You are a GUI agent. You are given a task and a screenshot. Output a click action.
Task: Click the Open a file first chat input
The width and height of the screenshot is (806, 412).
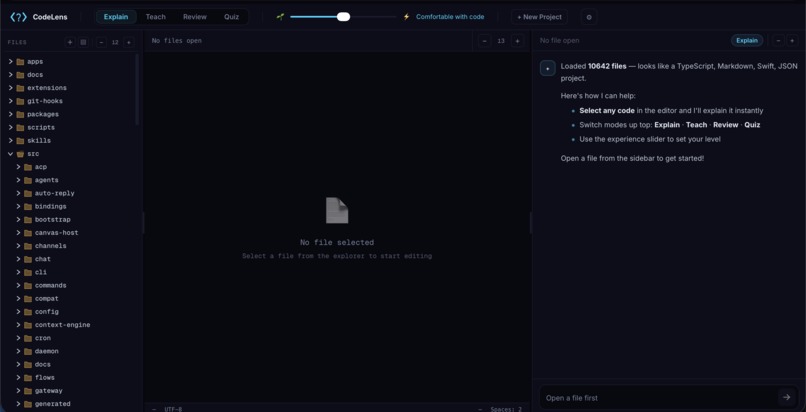660,398
